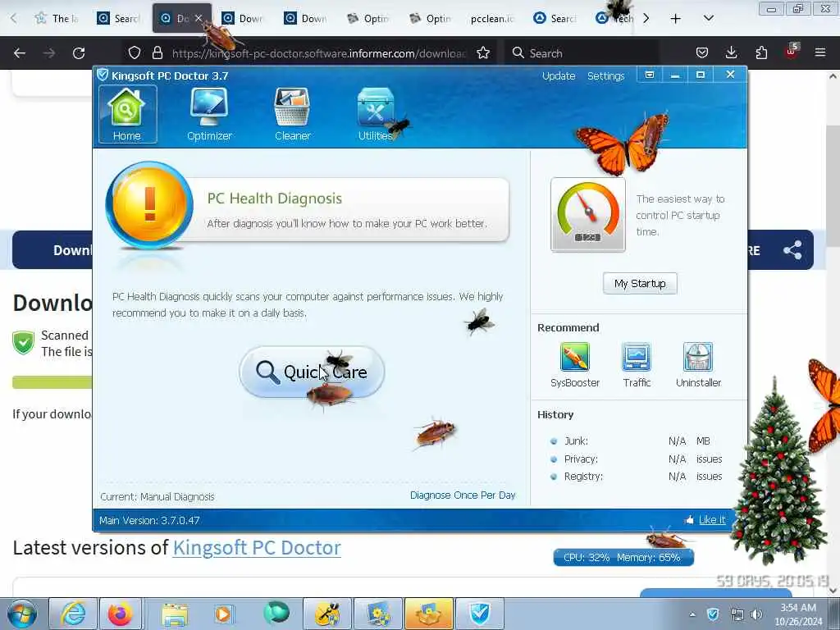Focus the Firefox Search box
Screen dimensions: 840x630
(584, 53)
